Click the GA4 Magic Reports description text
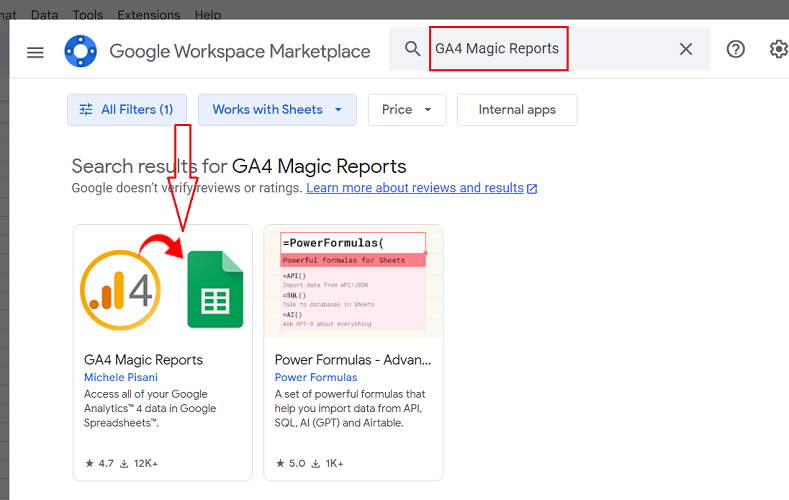 point(150,408)
